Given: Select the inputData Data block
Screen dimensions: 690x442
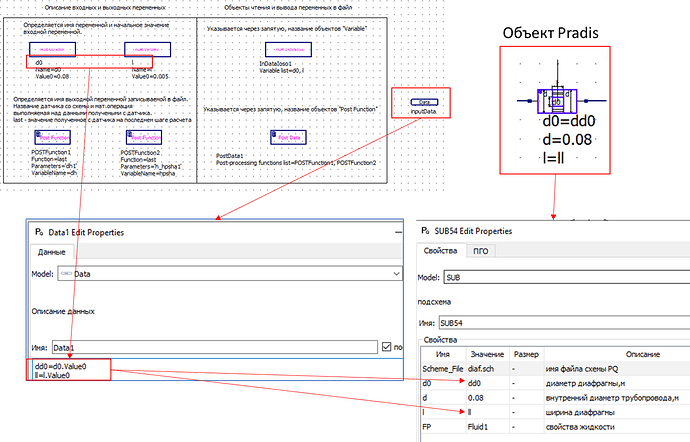Looking at the screenshot, I should coord(424,102).
